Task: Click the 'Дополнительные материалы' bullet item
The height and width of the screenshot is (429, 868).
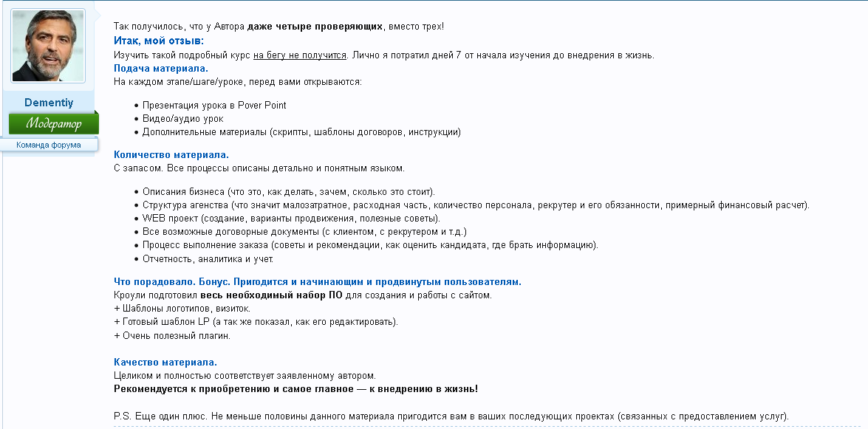Action: pyautogui.click(x=301, y=132)
